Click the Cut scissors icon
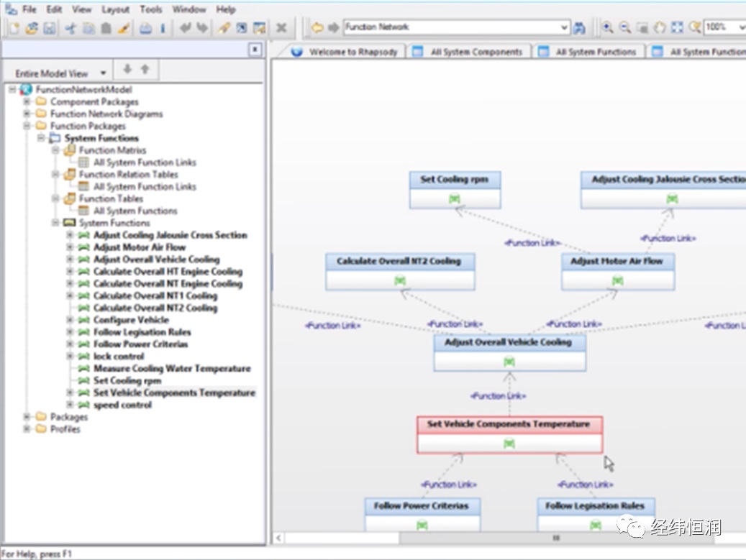746x560 pixels. coord(70,28)
